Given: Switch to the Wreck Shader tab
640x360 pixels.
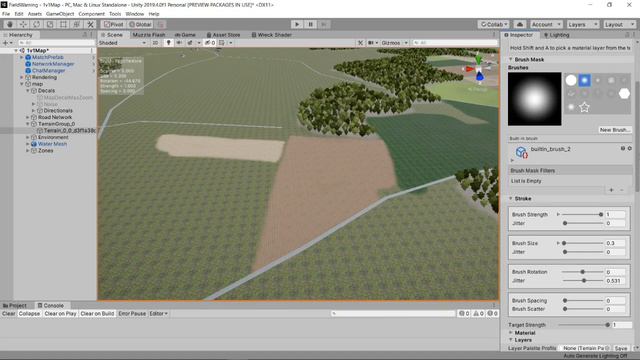Looking at the screenshot, I should tap(271, 35).
